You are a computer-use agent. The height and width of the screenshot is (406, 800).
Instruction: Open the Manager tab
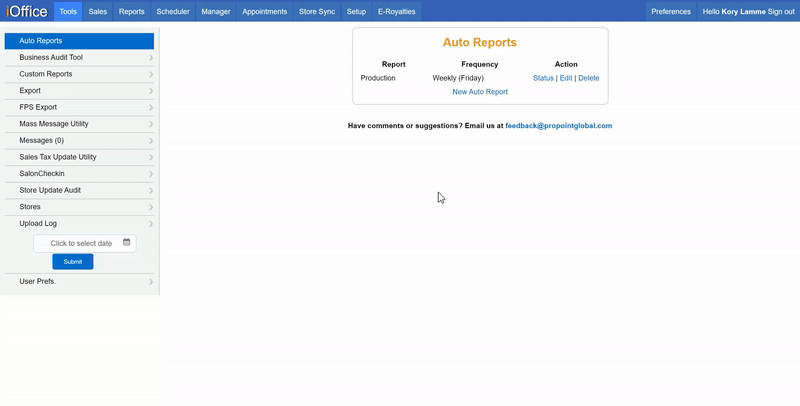216,11
